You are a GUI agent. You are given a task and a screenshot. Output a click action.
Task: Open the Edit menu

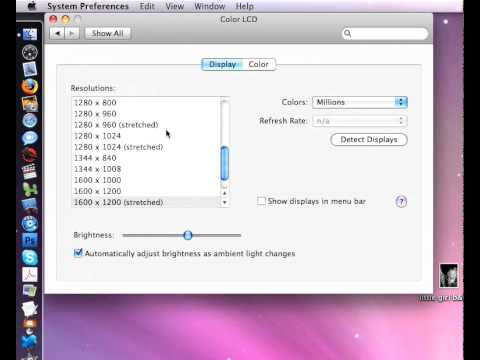pos(147,6)
